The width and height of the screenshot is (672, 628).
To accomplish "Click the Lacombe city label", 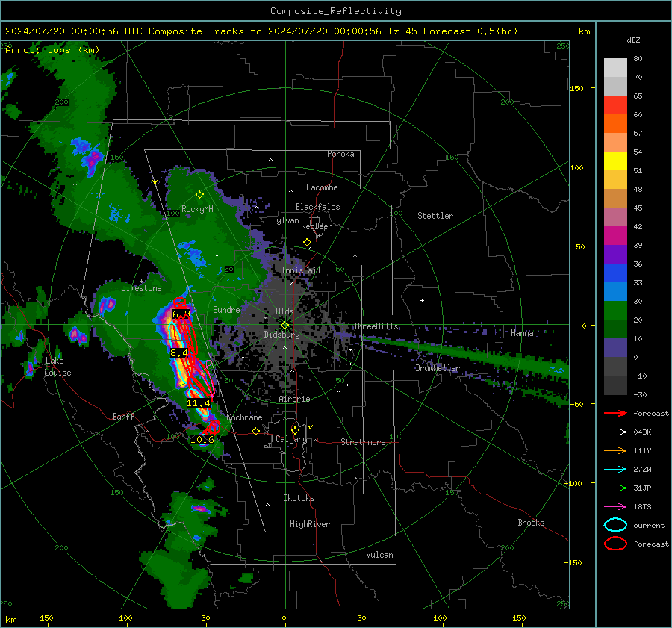I will point(322,187).
